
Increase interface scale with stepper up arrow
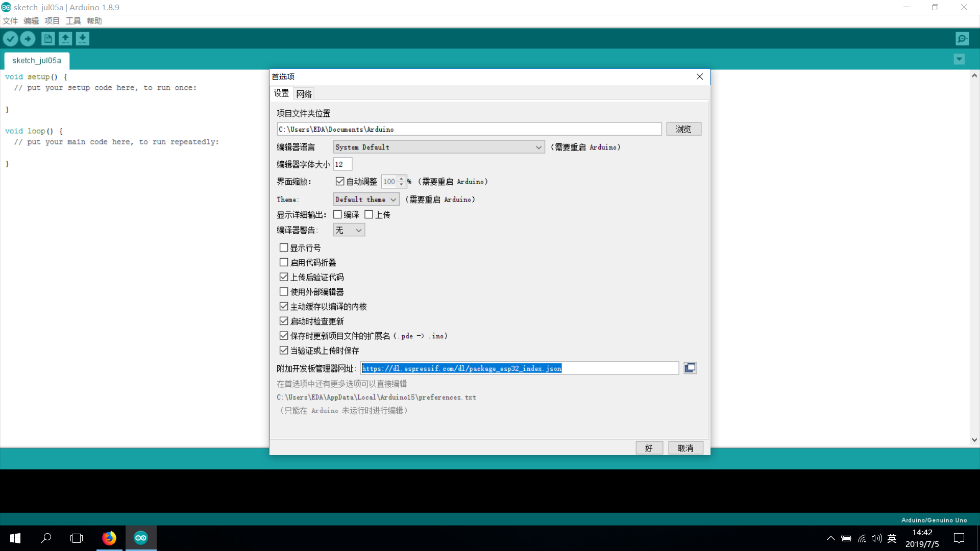pos(402,179)
